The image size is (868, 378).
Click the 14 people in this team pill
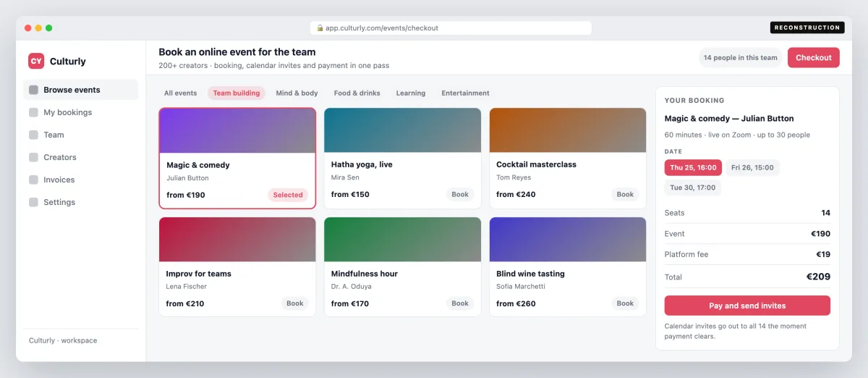click(741, 58)
